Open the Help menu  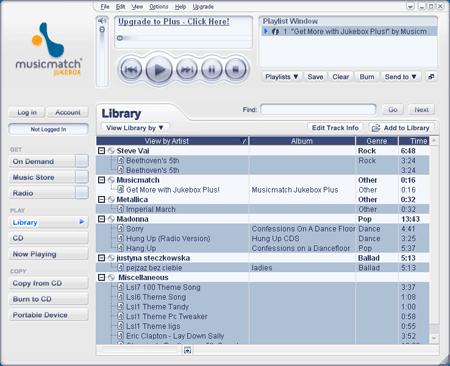[x=180, y=7]
